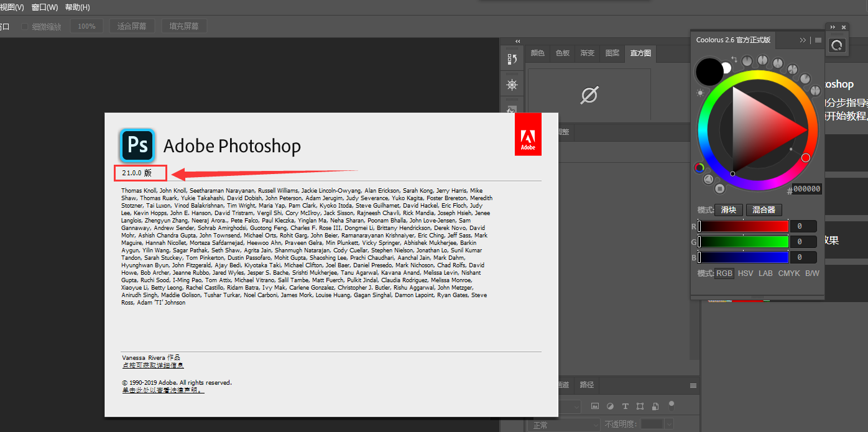Open the 点按可获取详细信息 link
This screenshot has height=432, width=868.
[x=153, y=365]
